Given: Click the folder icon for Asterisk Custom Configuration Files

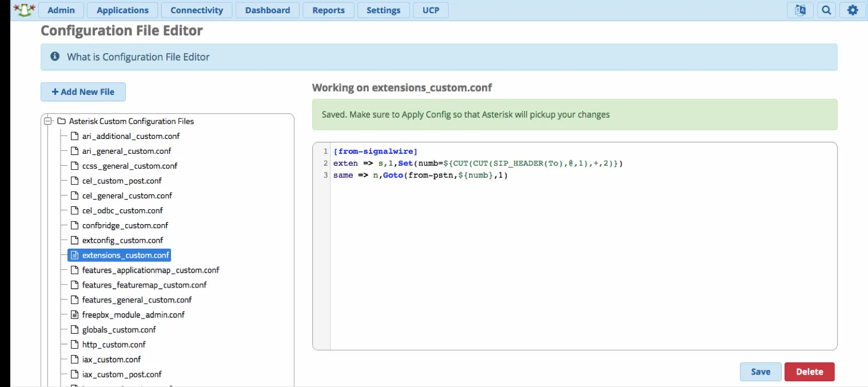Looking at the screenshot, I should [61, 121].
